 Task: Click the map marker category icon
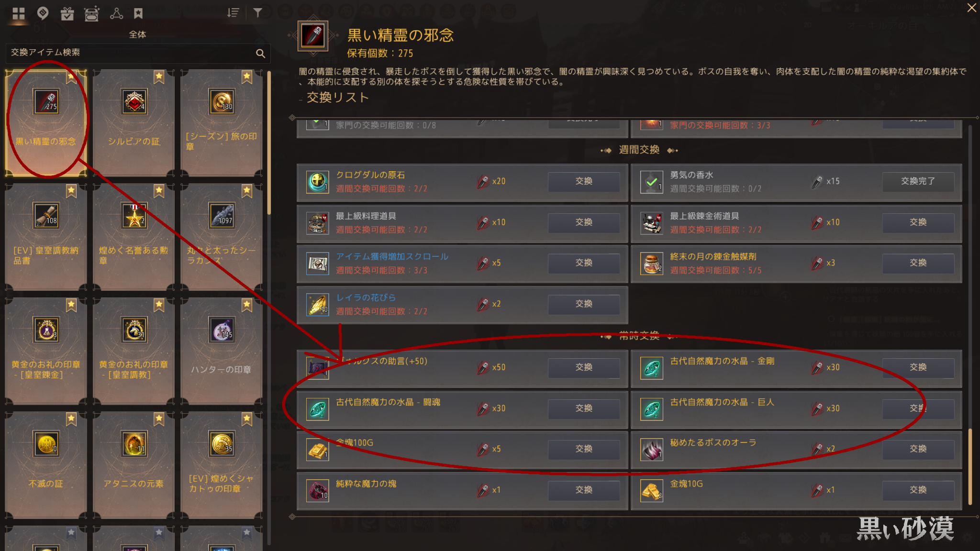43,13
